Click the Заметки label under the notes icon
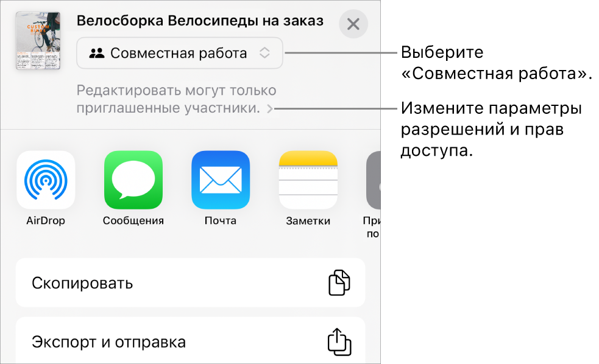The height and width of the screenshot is (364, 599). (x=308, y=221)
